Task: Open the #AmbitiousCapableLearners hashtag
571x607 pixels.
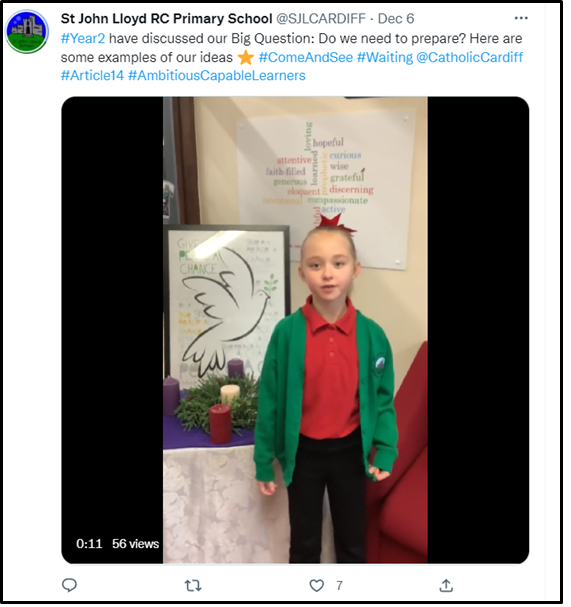Action: pyautogui.click(x=217, y=75)
